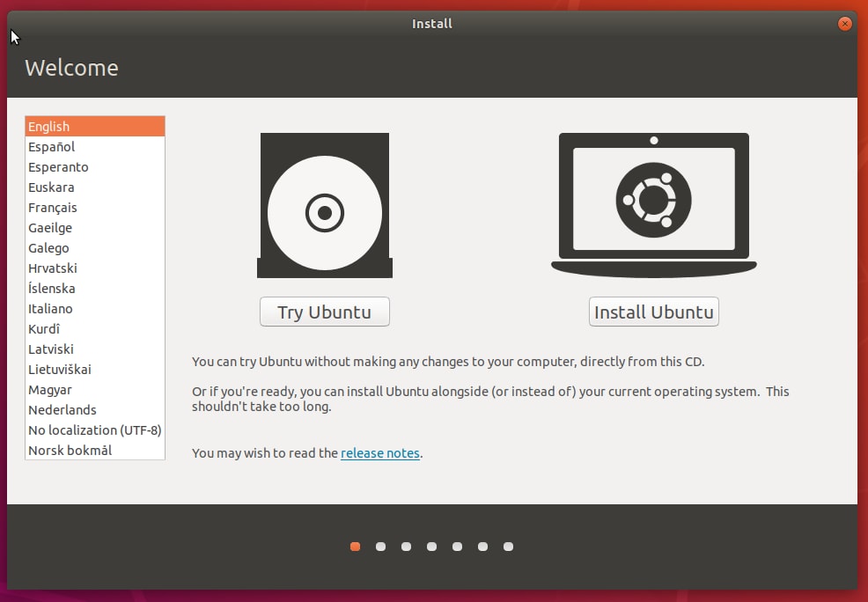Viewport: 868px width, 602px height.
Task: Close the Install window
Action: point(845,24)
